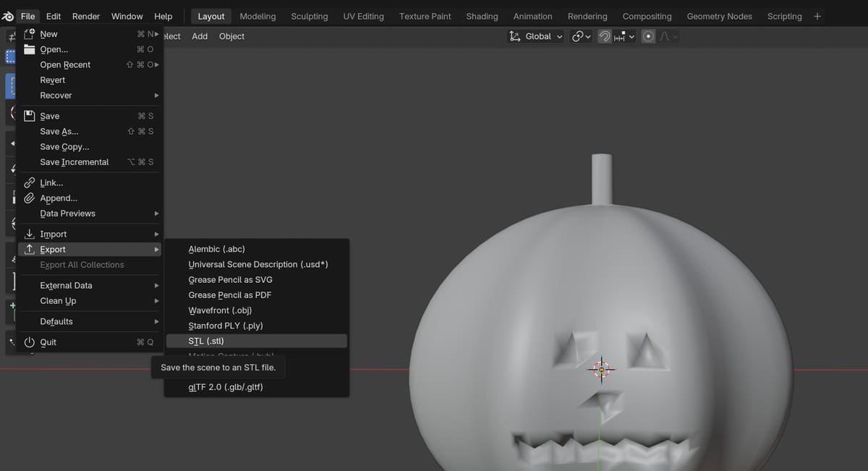This screenshot has width=868, height=471.
Task: Toggle the snap magnet button
Action: pyautogui.click(x=604, y=36)
